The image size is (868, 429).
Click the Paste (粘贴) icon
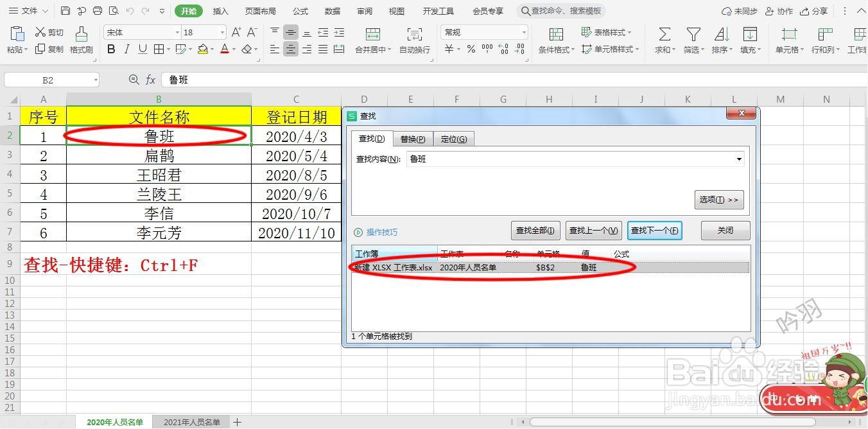17,34
